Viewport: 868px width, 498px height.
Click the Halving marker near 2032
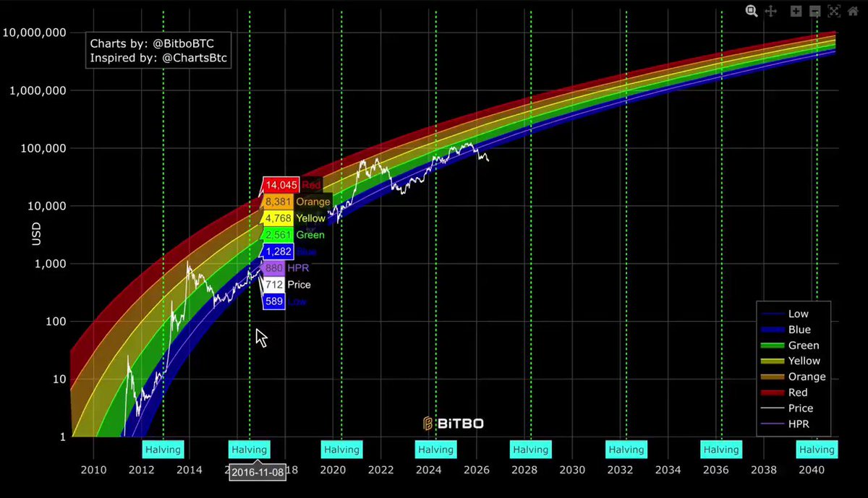pyautogui.click(x=626, y=450)
